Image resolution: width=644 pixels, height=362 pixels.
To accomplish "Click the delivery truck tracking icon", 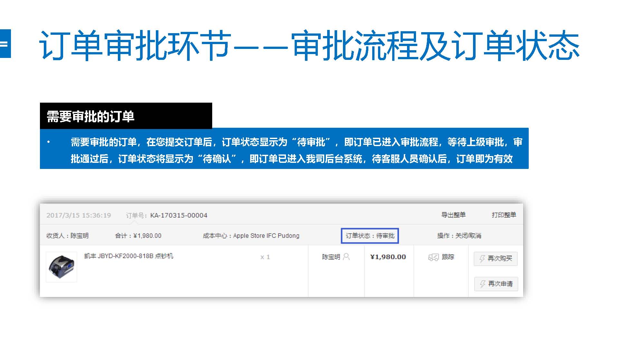I will (x=433, y=257).
